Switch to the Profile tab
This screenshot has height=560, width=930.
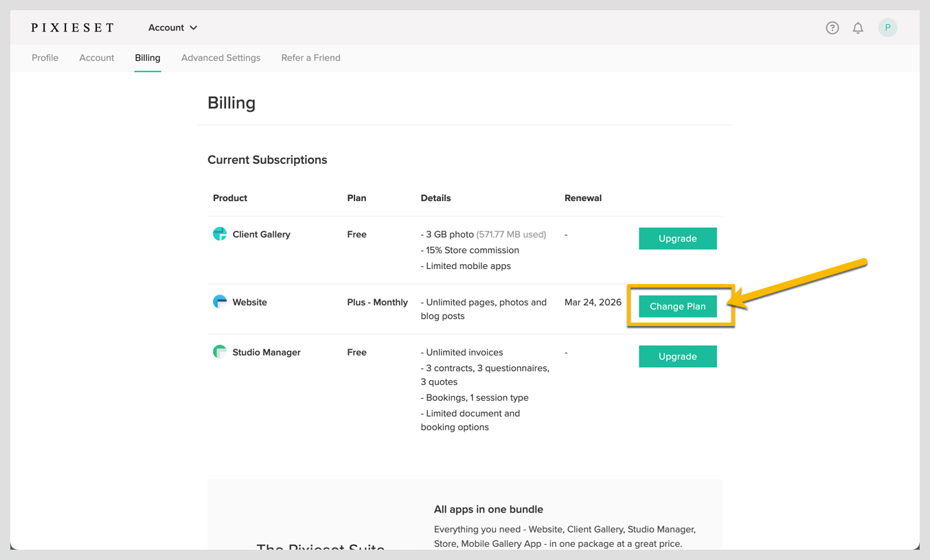point(45,58)
